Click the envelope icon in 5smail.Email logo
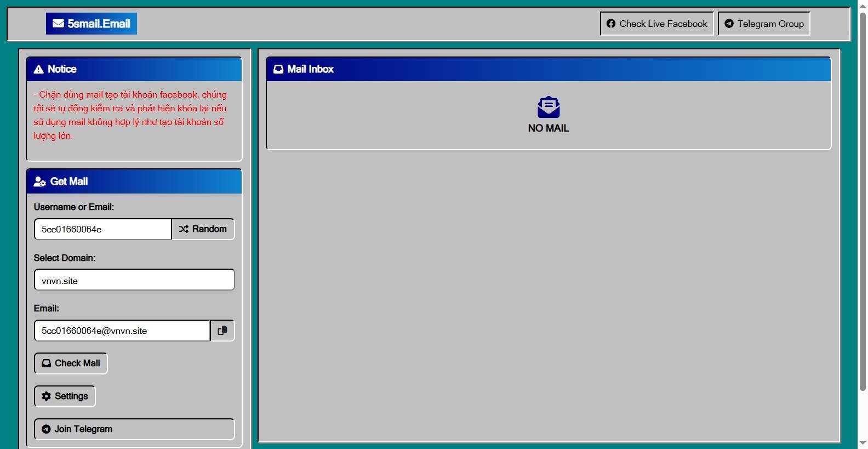The height and width of the screenshot is (449, 868). (58, 24)
